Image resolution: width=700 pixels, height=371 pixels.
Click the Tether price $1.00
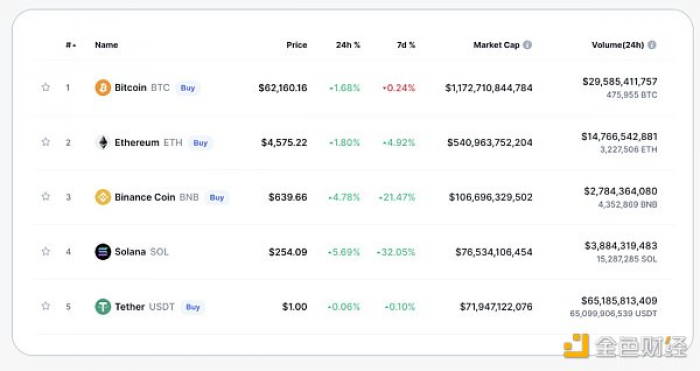pos(294,307)
